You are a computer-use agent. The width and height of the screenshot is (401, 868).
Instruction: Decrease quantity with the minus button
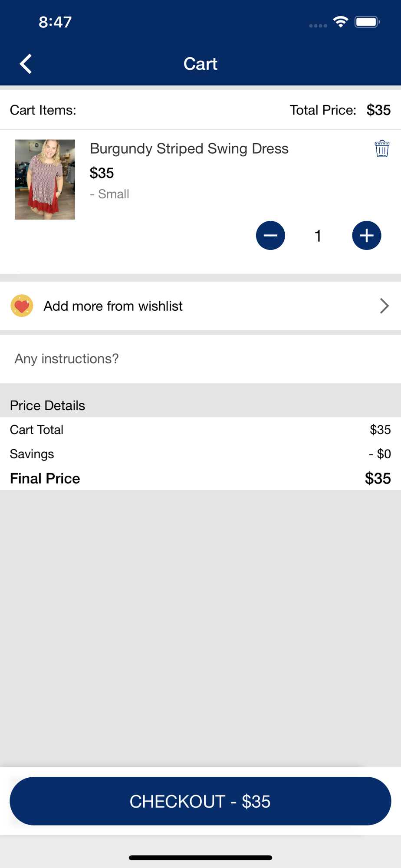[270, 236]
